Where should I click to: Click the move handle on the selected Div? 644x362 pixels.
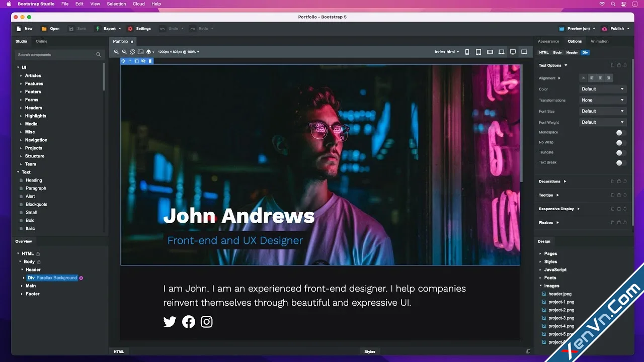(x=123, y=61)
